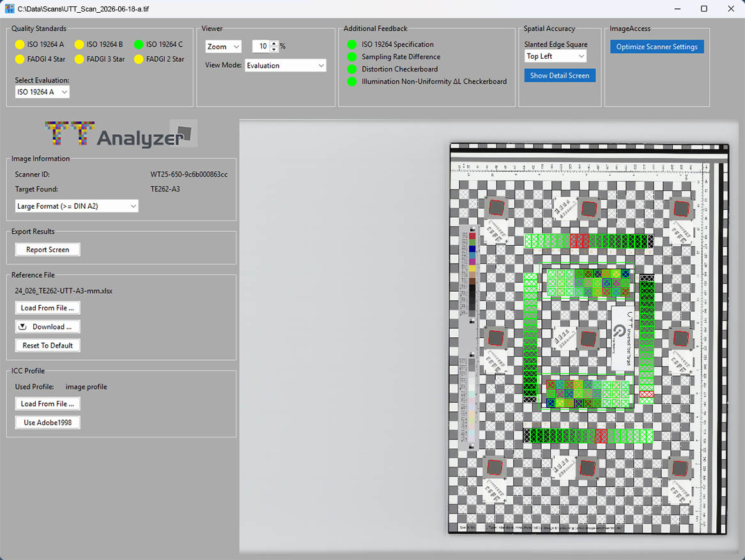Click the download icon on the Download button

click(22, 327)
